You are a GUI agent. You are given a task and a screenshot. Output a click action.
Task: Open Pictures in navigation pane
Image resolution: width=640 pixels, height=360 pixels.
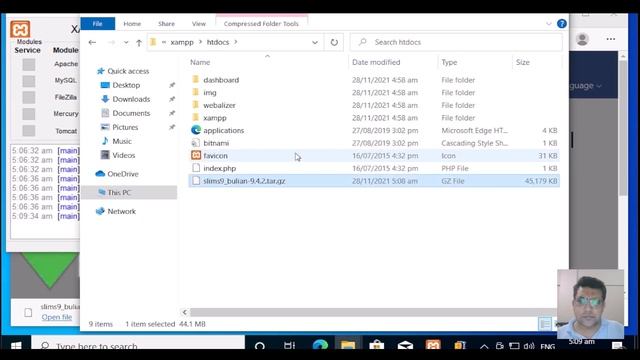coord(125,127)
